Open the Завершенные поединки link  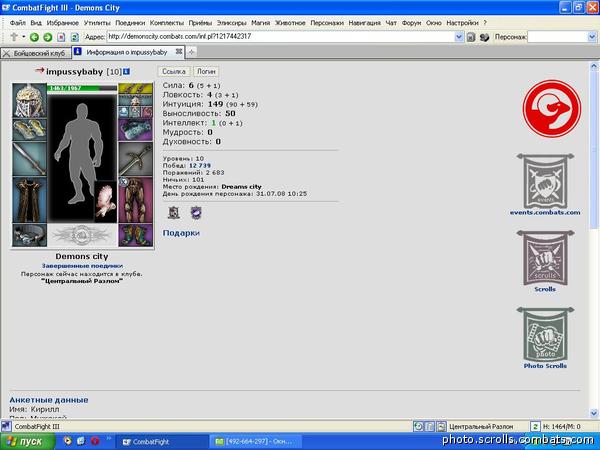point(82,266)
